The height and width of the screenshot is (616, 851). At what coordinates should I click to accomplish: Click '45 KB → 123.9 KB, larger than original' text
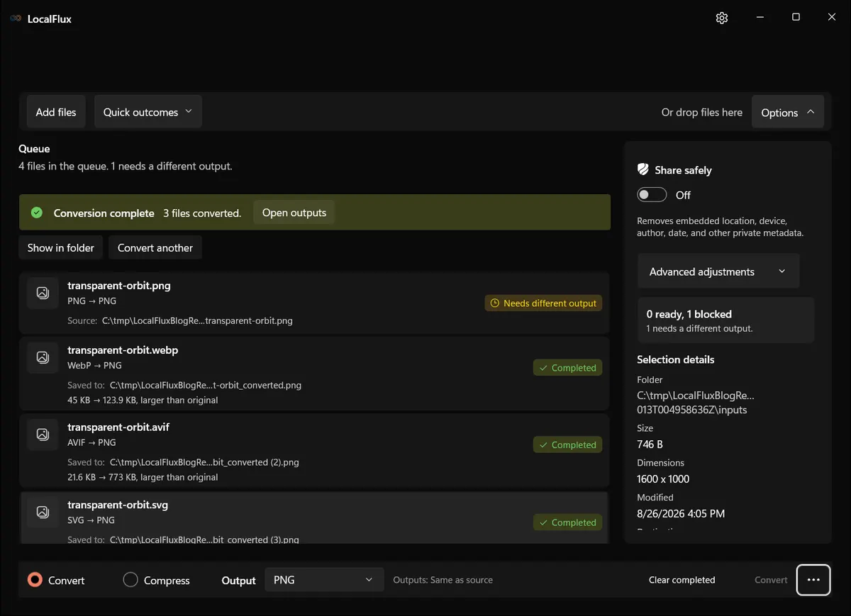tap(143, 400)
